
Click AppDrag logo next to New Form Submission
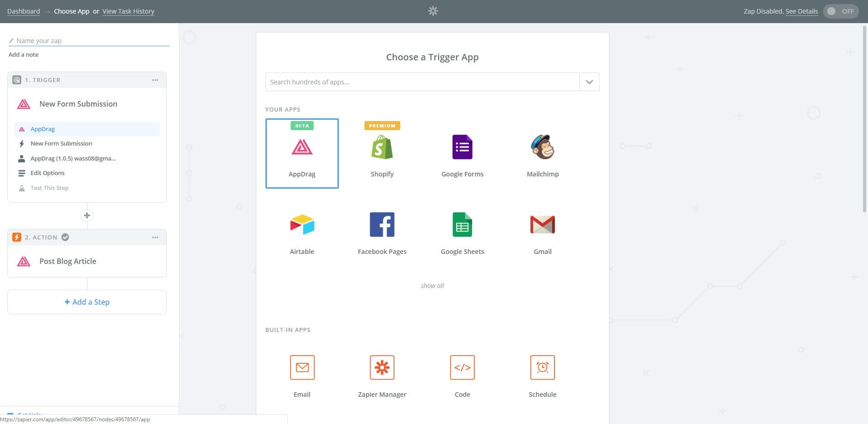pyautogui.click(x=24, y=104)
